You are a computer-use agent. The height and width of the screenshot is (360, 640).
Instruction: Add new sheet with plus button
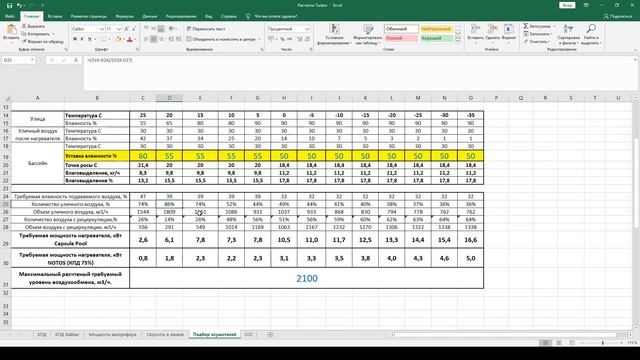point(270,334)
